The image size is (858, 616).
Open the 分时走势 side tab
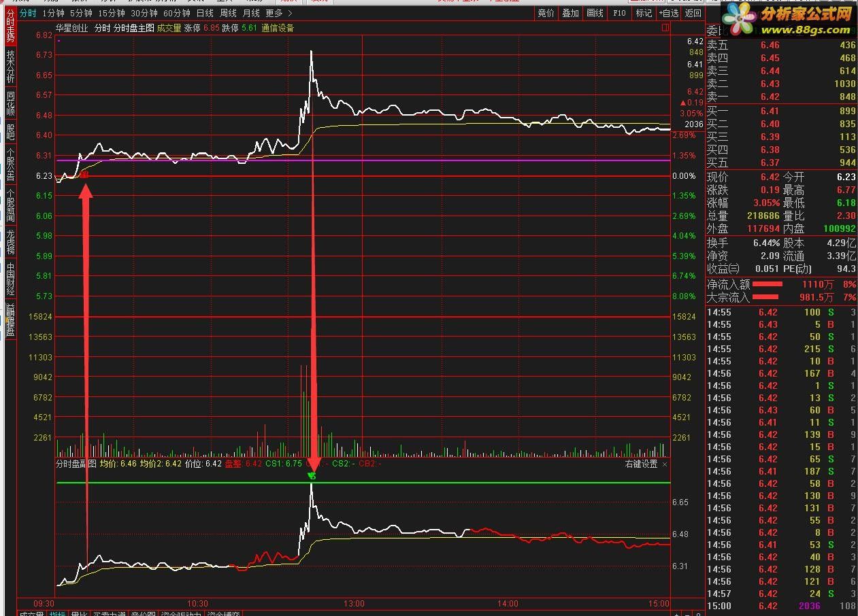coord(10,26)
